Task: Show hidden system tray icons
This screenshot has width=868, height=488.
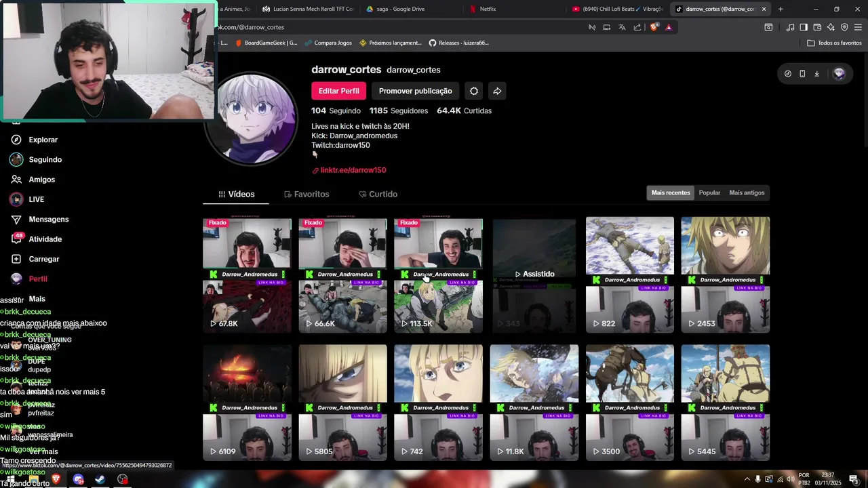Action: click(747, 479)
